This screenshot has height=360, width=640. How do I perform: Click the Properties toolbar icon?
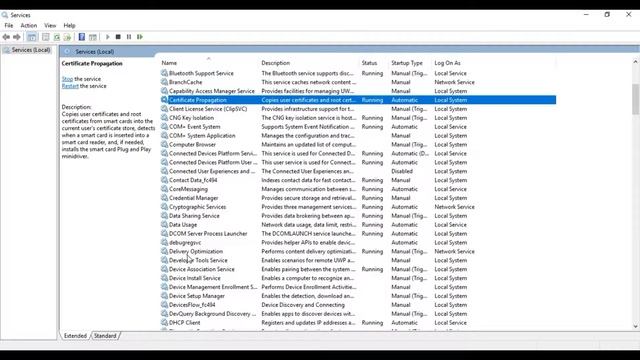pyautogui.click(x=45, y=37)
